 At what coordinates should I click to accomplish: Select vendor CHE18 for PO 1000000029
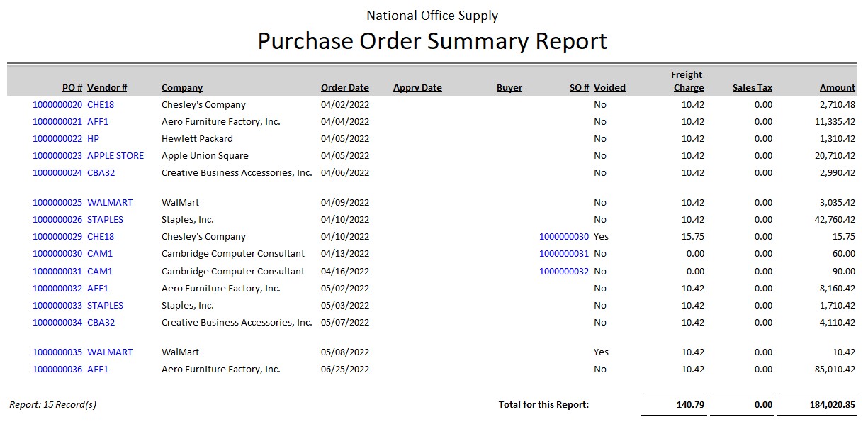tap(101, 237)
